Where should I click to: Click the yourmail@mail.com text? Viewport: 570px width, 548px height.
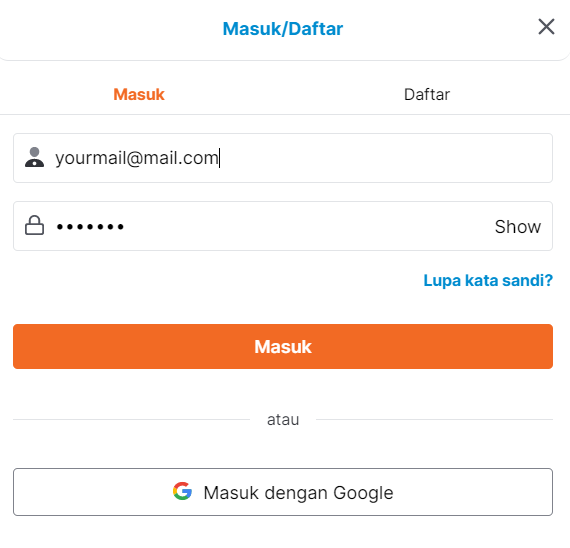pos(137,158)
